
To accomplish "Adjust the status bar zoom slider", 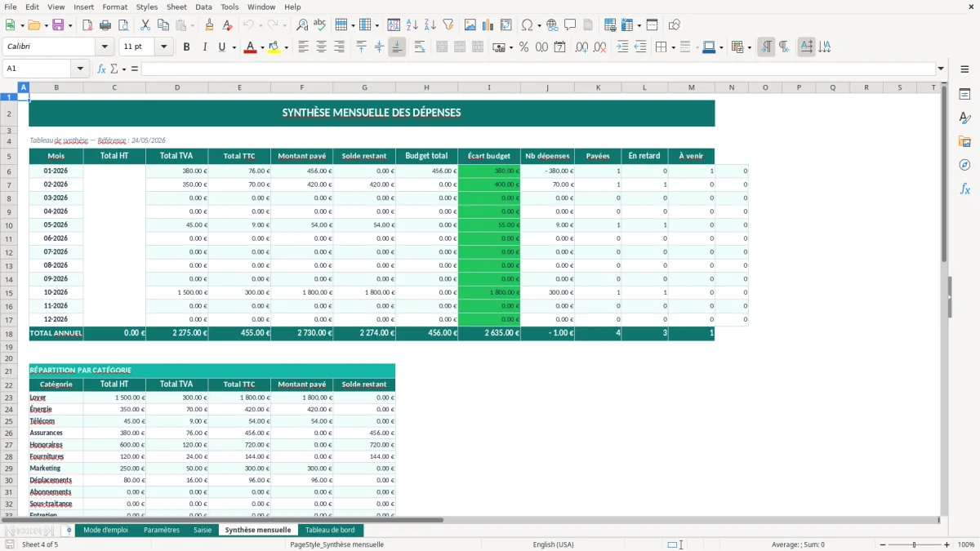I will [914, 544].
